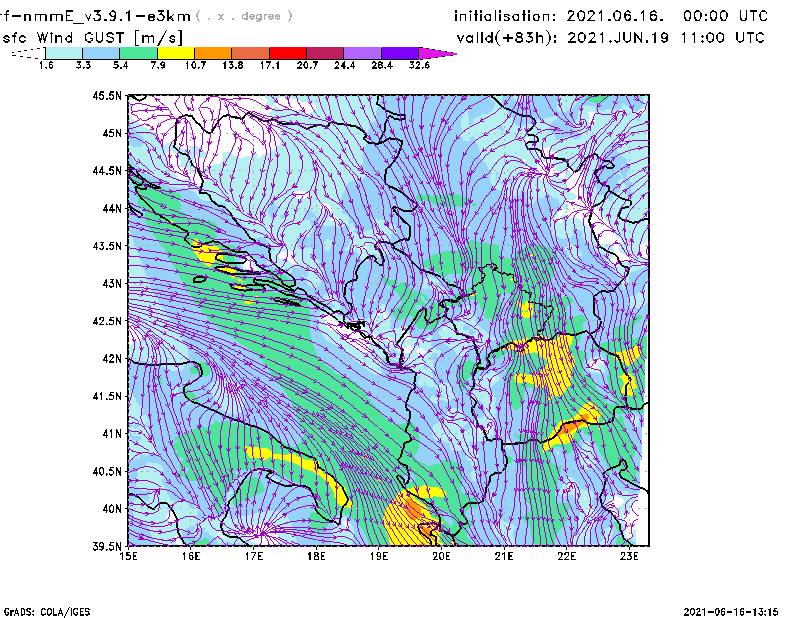Click the '18E' longitude label

tap(316, 556)
